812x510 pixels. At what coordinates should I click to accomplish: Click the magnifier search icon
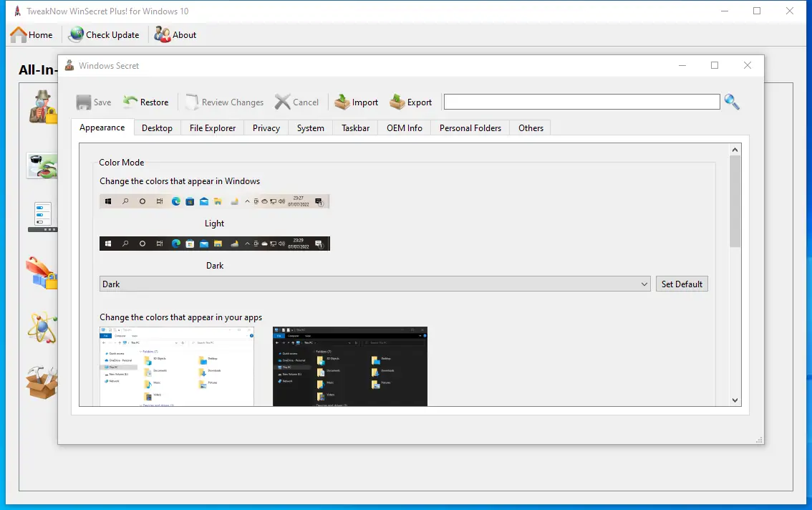point(732,102)
